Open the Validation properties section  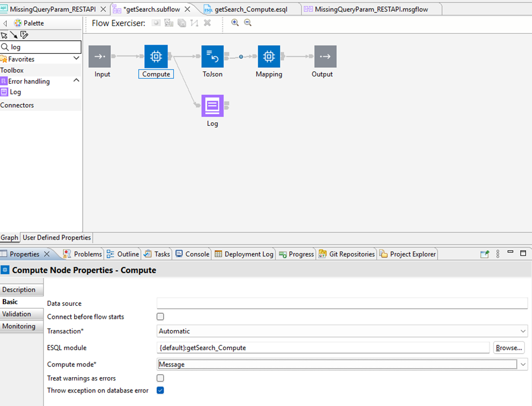[x=17, y=314]
